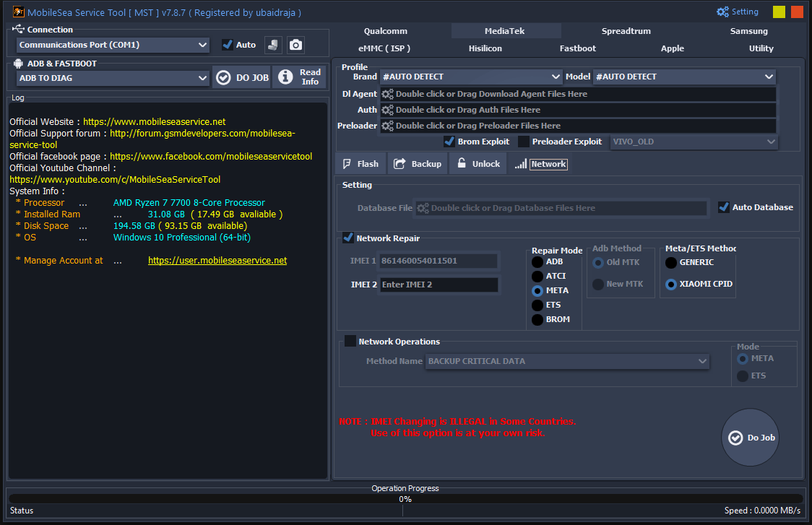Click the Setting gear icon
The width and height of the screenshot is (812, 525).
722,12
